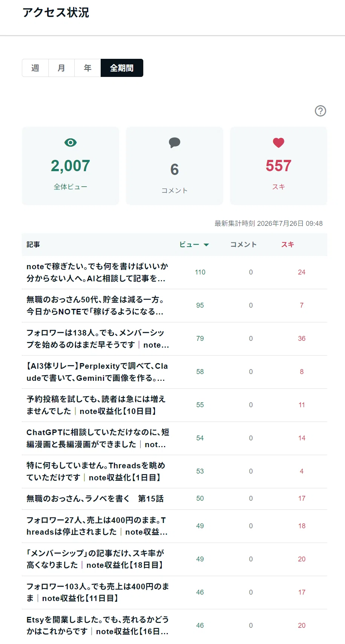Click the help question mark icon
The width and height of the screenshot is (345, 644).
click(320, 111)
